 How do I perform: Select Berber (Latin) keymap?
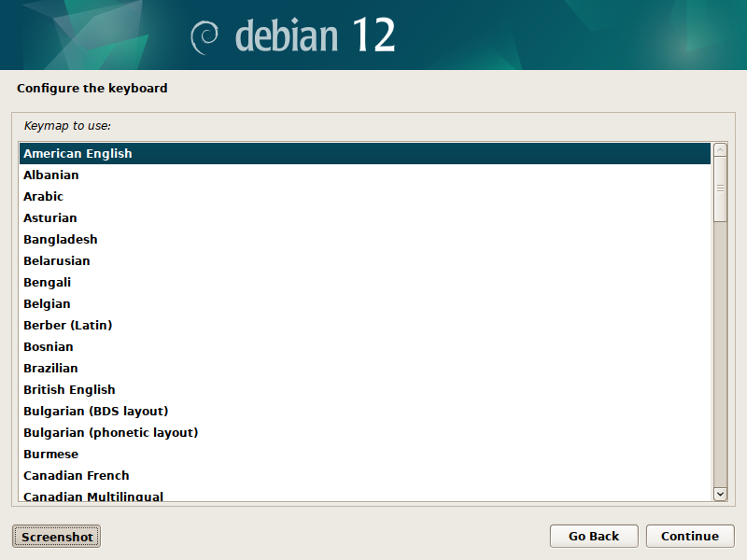365,325
